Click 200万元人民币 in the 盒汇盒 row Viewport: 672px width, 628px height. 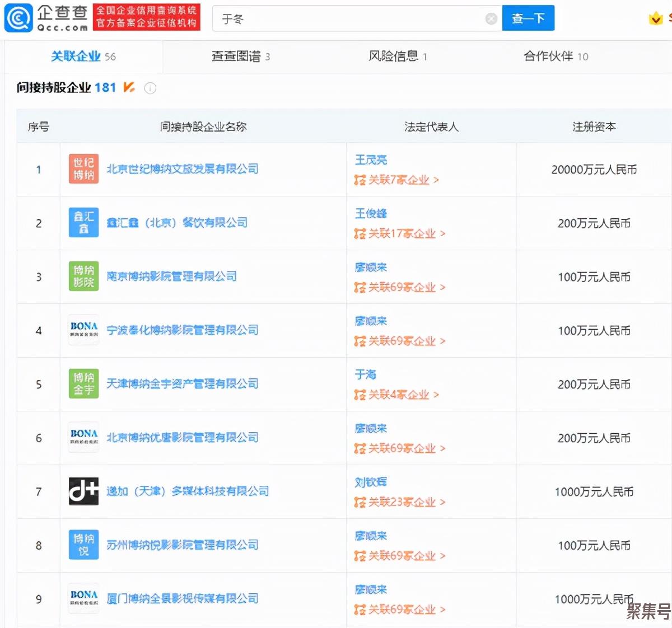pyautogui.click(x=594, y=223)
